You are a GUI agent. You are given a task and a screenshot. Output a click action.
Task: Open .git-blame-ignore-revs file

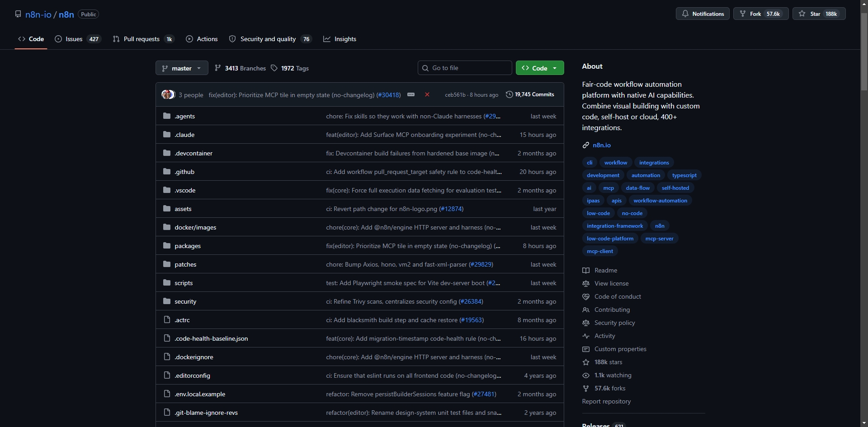pyautogui.click(x=206, y=413)
